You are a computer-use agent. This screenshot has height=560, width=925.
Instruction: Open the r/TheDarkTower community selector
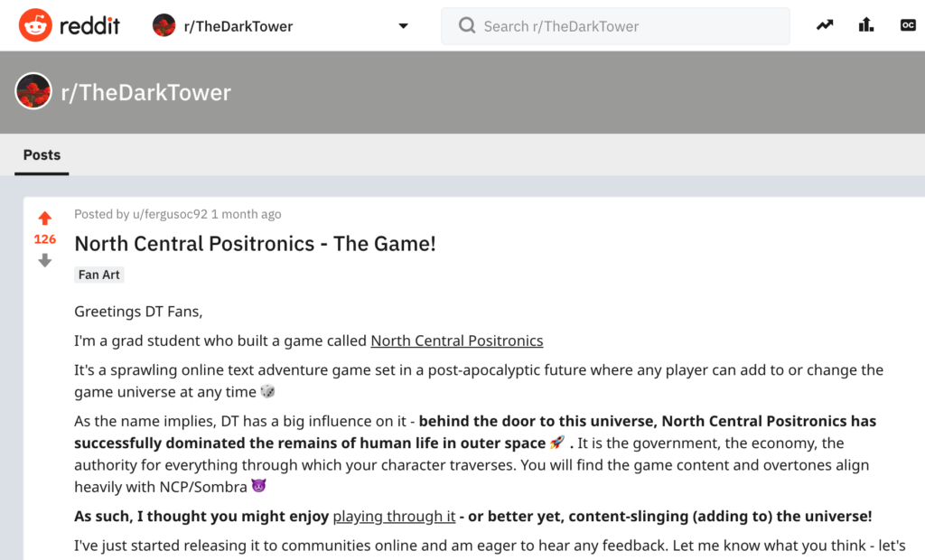238,26
